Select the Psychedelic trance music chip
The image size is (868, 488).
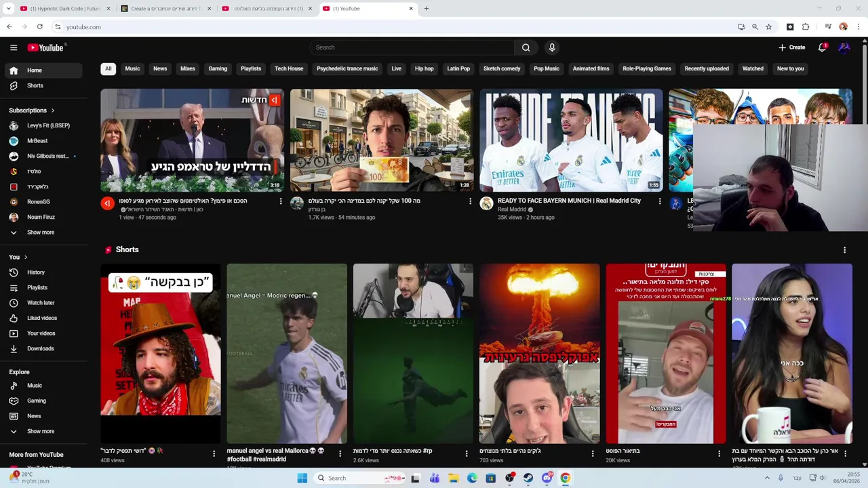point(347,68)
